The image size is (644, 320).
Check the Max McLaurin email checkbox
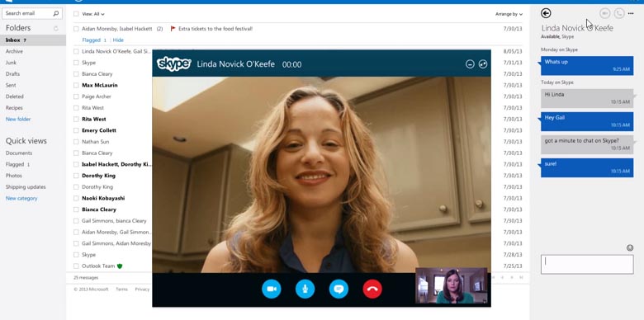coord(76,85)
